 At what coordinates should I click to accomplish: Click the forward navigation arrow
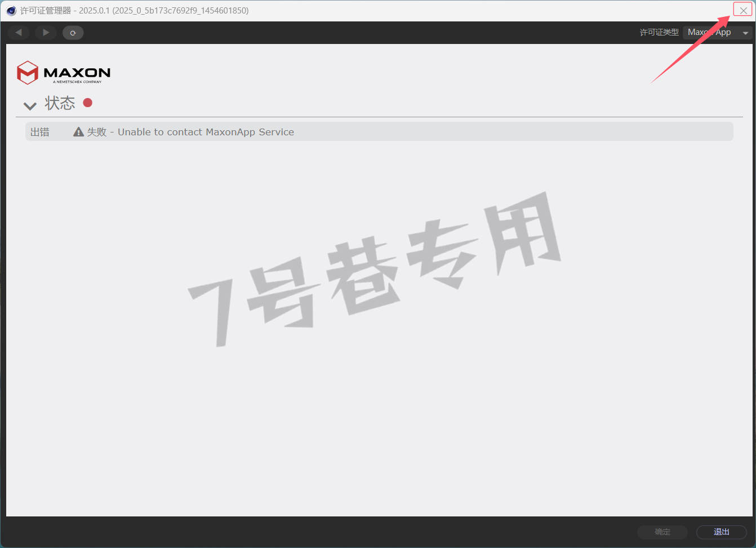pyautogui.click(x=46, y=33)
